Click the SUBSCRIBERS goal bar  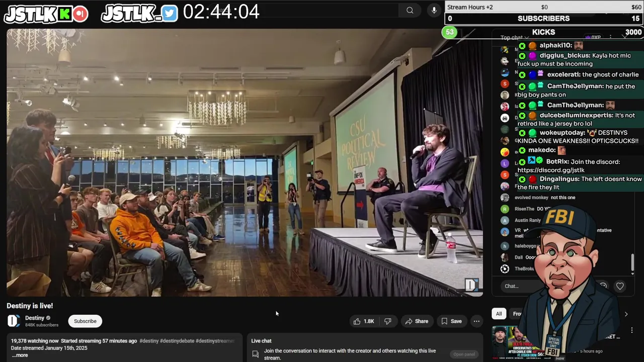point(543,19)
